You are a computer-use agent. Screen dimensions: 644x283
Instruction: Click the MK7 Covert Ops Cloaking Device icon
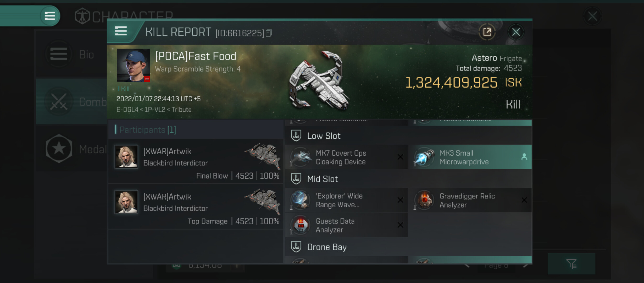coord(301,157)
